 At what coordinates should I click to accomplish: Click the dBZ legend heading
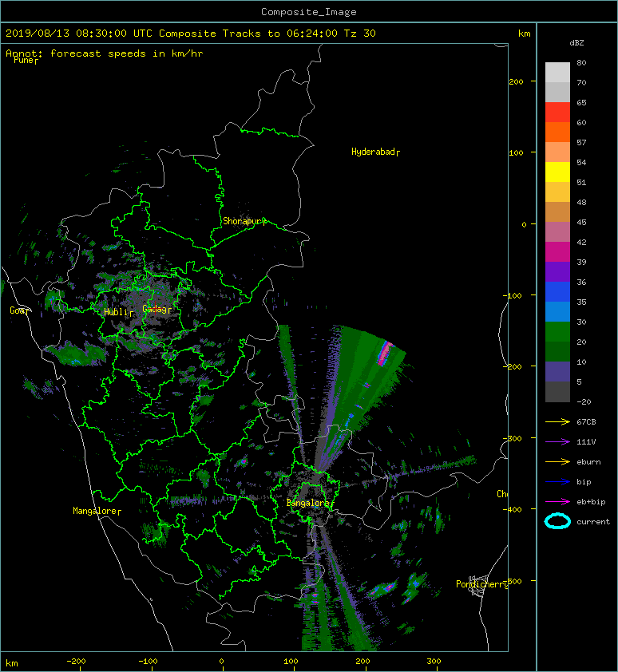click(x=576, y=43)
